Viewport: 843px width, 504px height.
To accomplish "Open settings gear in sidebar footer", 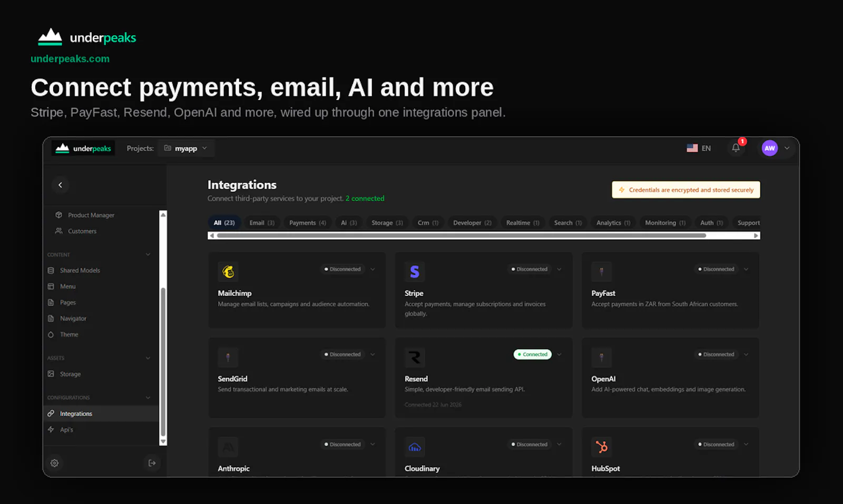I will [54, 463].
